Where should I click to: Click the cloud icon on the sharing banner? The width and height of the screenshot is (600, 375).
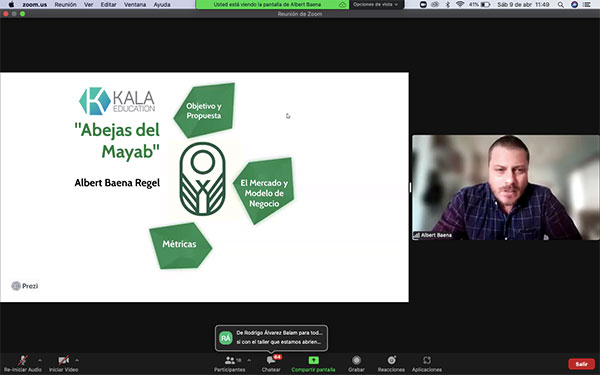tap(342, 5)
